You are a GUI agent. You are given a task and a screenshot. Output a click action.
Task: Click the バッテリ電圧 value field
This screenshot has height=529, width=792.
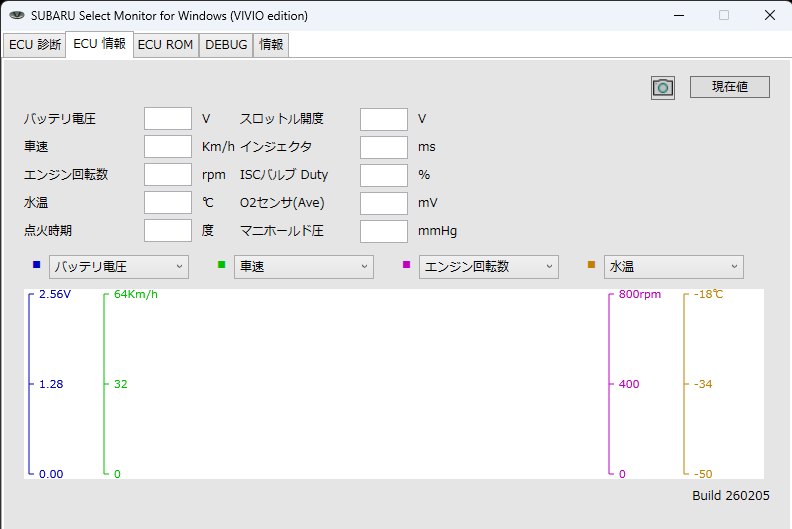(167, 119)
